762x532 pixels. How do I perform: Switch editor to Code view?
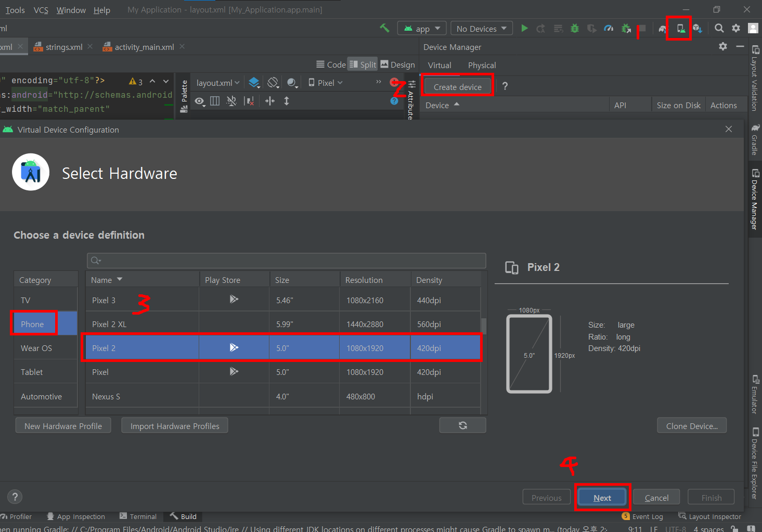pyautogui.click(x=331, y=64)
